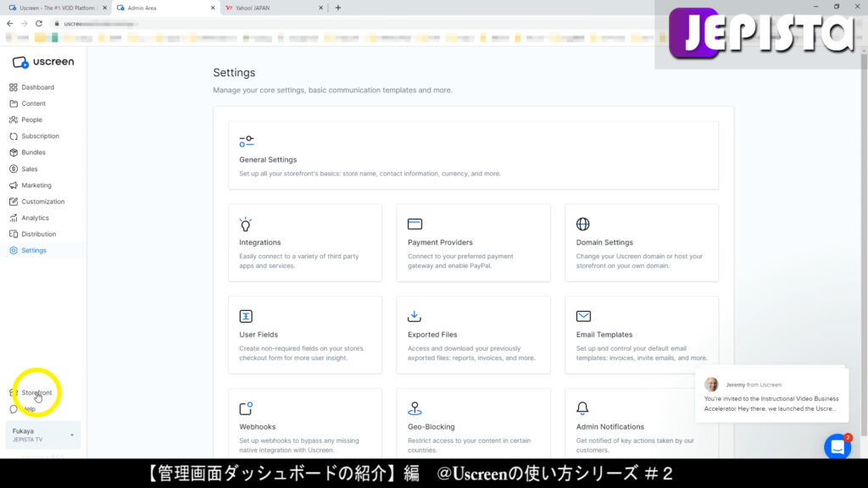This screenshot has width=868, height=488.
Task: Reload the page with browser refresh
Action: coord(39,23)
